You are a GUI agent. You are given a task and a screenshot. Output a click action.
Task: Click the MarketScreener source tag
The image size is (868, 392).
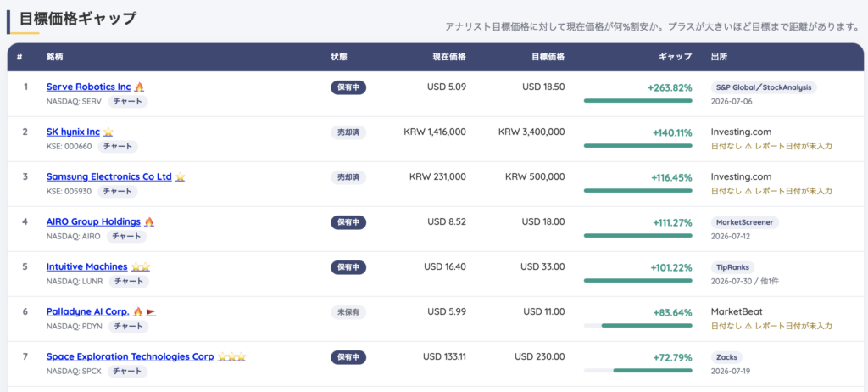tap(745, 221)
